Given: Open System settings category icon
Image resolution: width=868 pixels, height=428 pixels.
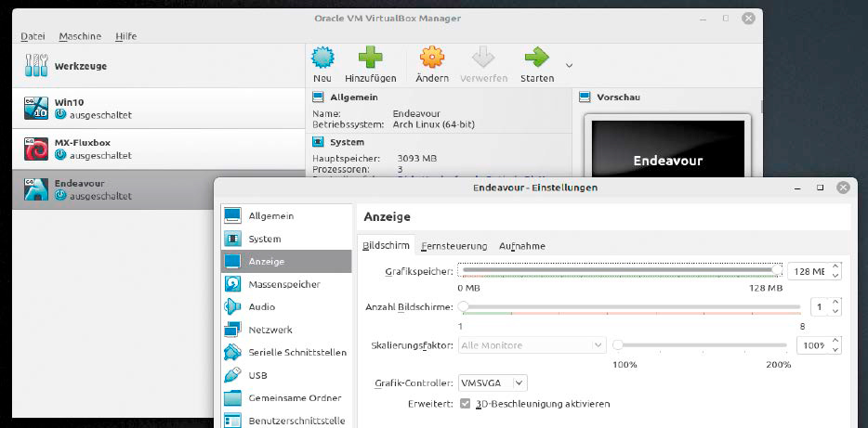Looking at the screenshot, I should 232,239.
